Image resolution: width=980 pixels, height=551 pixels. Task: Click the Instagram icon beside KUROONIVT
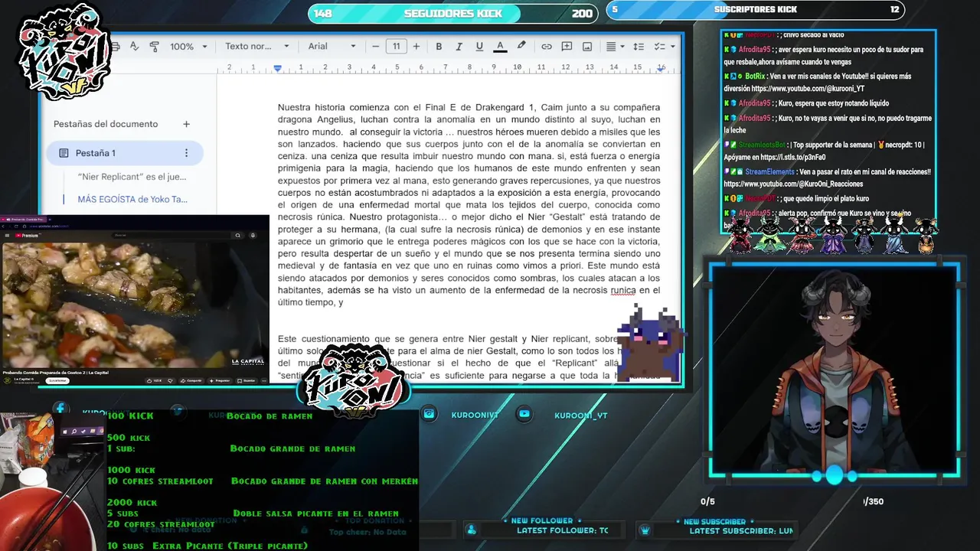[430, 414]
